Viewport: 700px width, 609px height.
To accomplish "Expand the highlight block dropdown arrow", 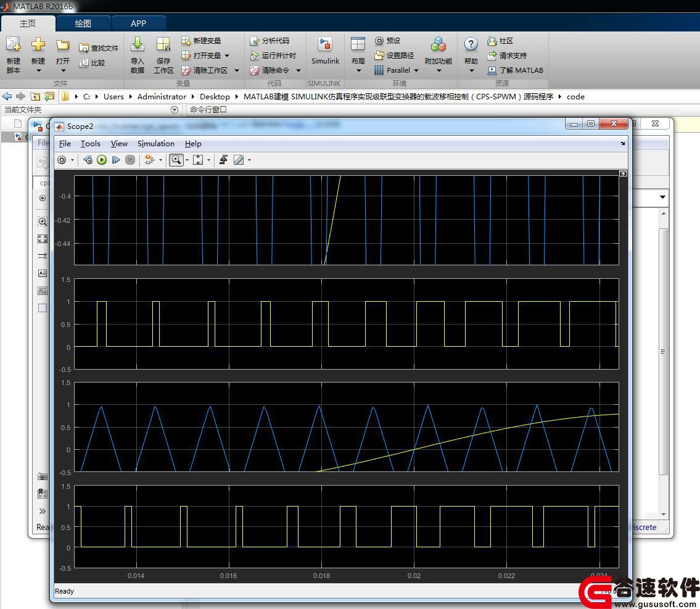I will click(161, 160).
